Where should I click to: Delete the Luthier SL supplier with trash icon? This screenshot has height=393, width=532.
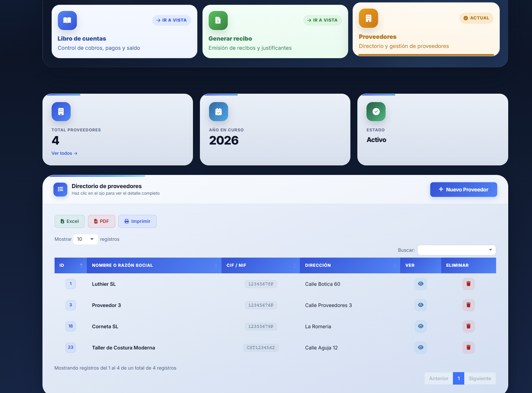pos(469,284)
